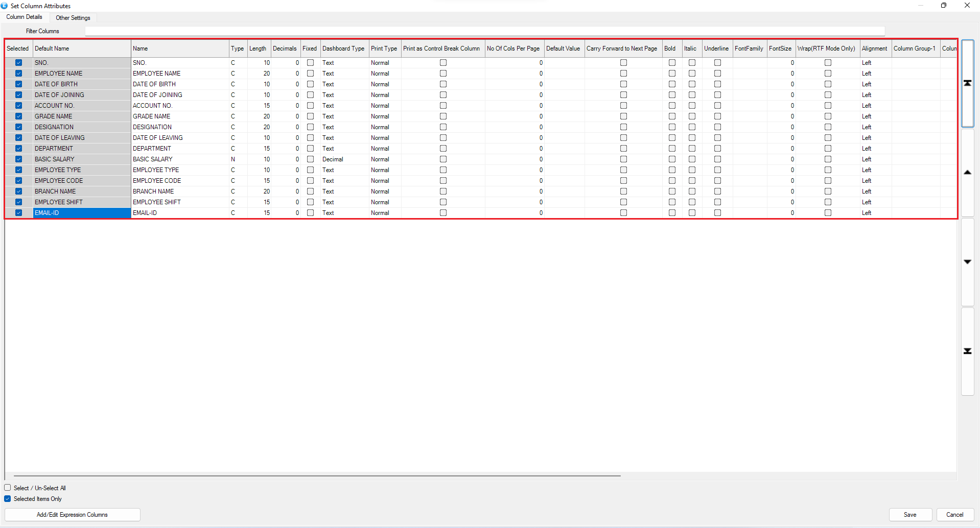
Task: Enable Italic for the DESIGNATION row
Action: pos(692,127)
